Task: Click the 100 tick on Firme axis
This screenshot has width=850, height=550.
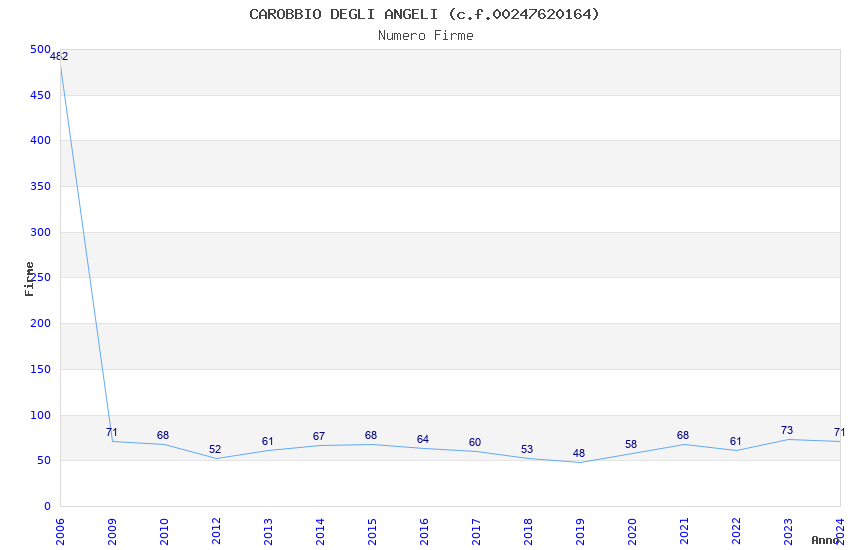Action: (41, 416)
